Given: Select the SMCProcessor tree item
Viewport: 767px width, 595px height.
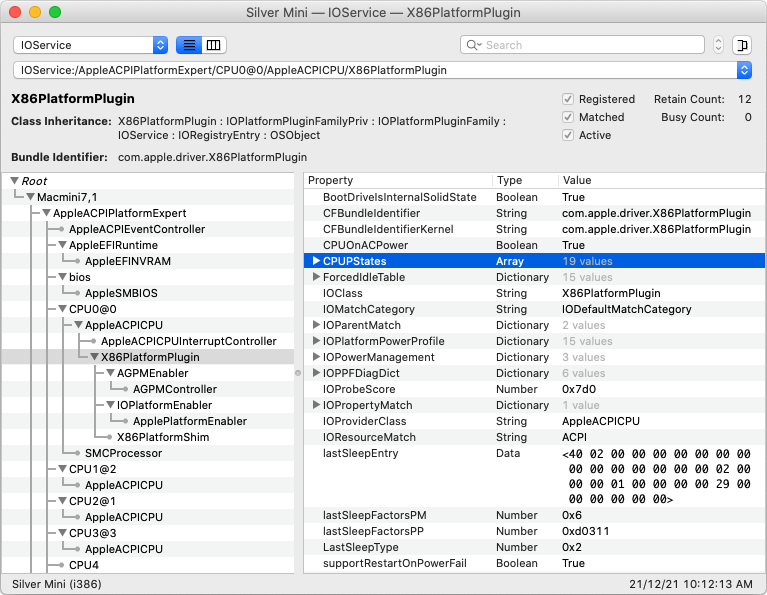Looking at the screenshot, I should pos(123,453).
